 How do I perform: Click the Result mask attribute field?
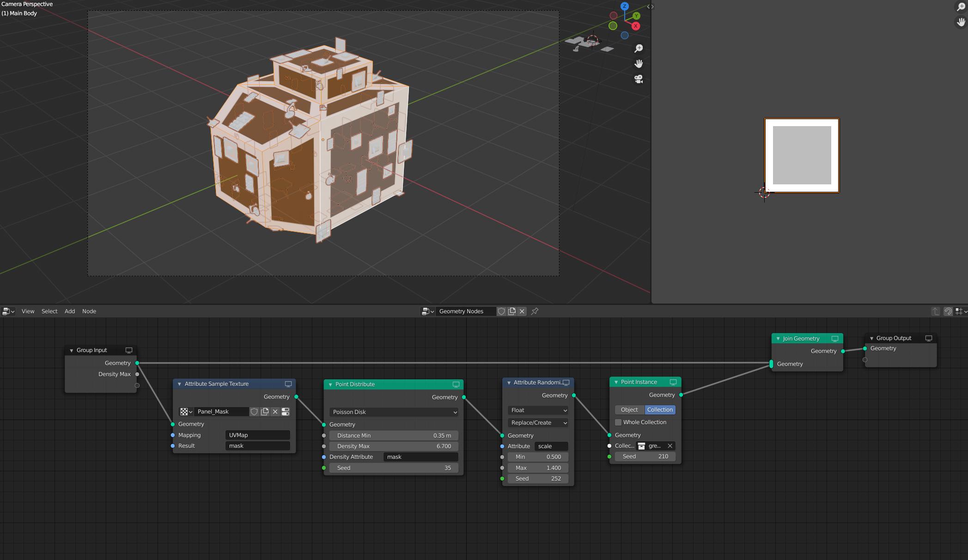pyautogui.click(x=258, y=446)
